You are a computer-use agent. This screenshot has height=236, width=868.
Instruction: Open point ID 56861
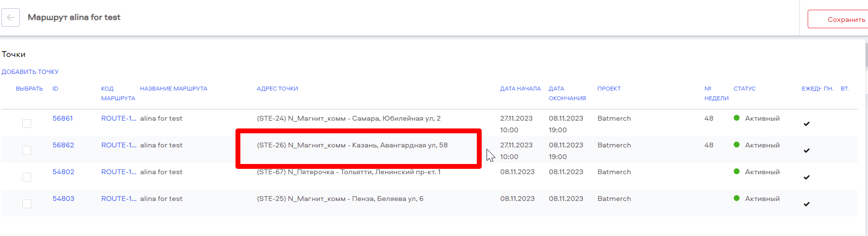[63, 118]
